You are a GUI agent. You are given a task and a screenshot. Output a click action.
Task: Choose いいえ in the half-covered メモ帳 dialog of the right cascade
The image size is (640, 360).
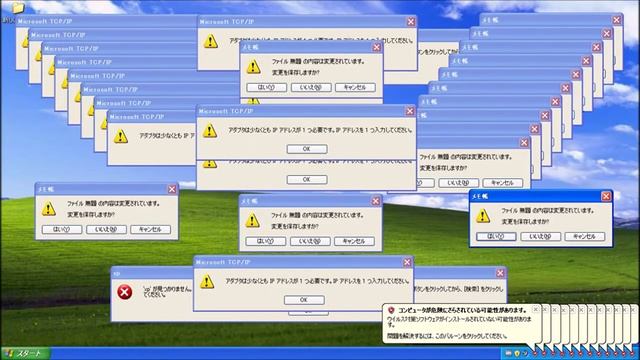click(459, 183)
